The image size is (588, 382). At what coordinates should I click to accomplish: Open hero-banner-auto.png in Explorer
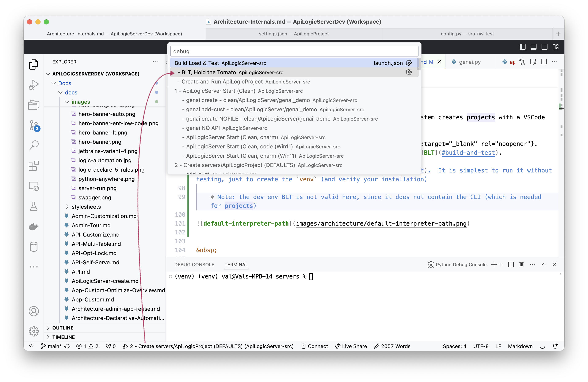tap(107, 114)
